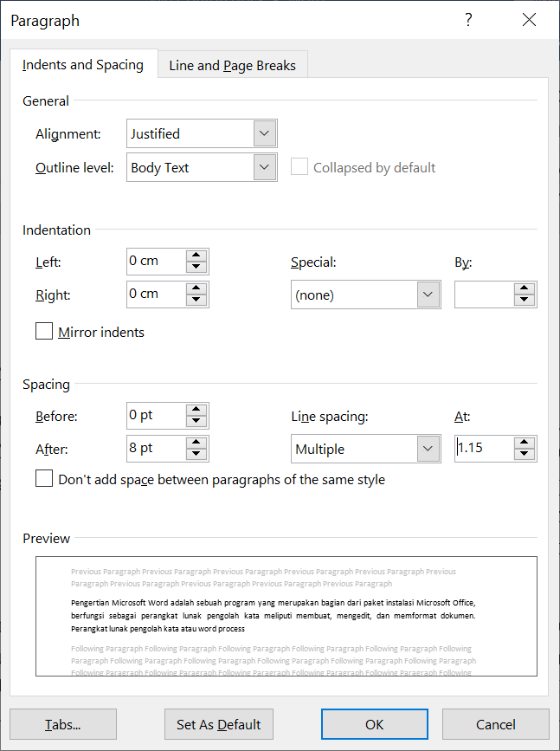Check Don't add space between paragraphs option
This screenshot has height=751, width=560.
tap(44, 478)
